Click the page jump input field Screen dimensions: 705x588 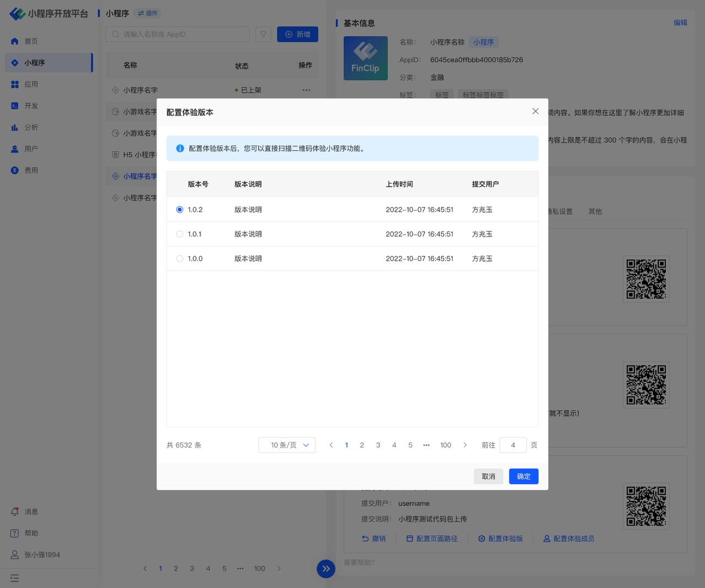pyautogui.click(x=513, y=445)
